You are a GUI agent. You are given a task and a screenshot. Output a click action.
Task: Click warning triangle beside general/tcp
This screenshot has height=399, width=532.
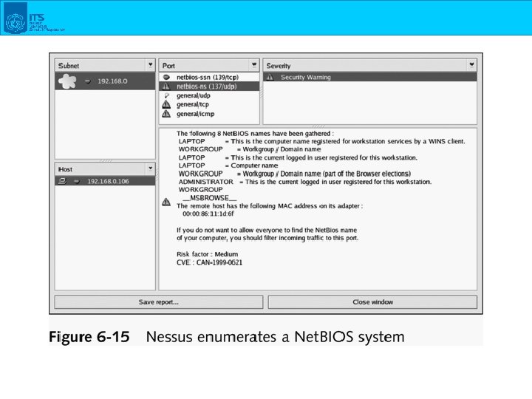pyautogui.click(x=166, y=104)
